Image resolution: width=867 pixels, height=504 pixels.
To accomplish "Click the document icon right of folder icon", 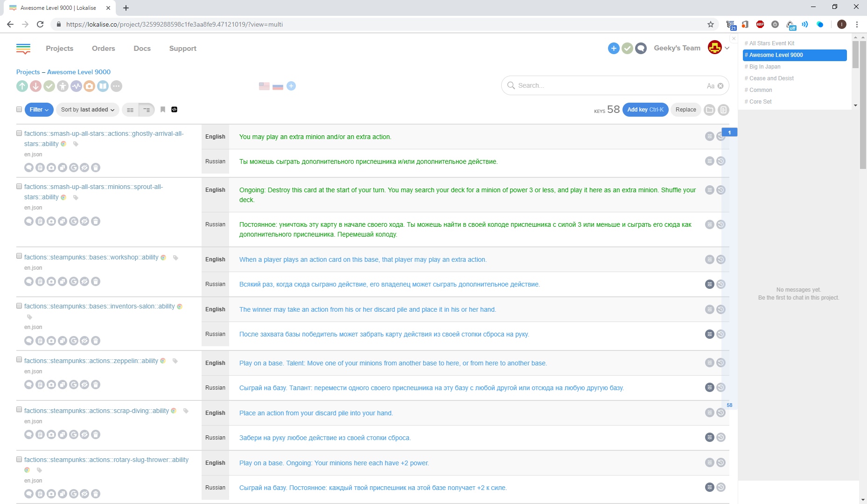I will [723, 110].
